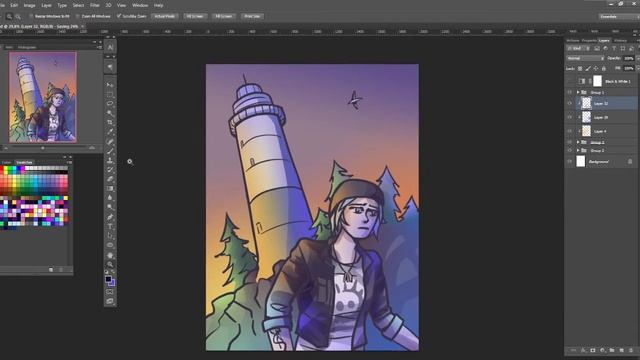The image size is (640, 360).
Task: Toggle visibility of Group 1
Action: coord(569,93)
